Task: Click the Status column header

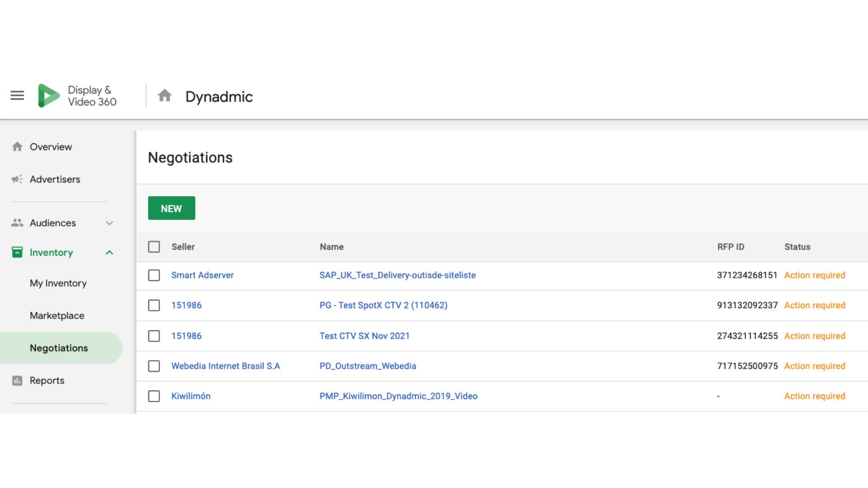Action: tap(797, 247)
